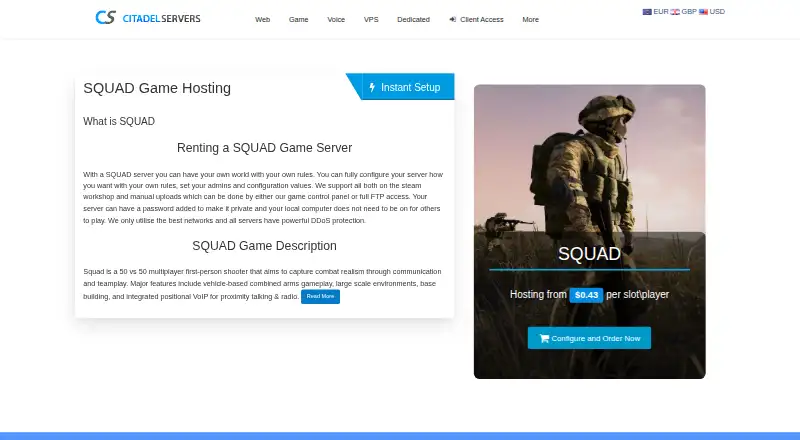
Task: Click the paragraph starting 'Squad is a 50 vs 50'
Action: [x=262, y=284]
